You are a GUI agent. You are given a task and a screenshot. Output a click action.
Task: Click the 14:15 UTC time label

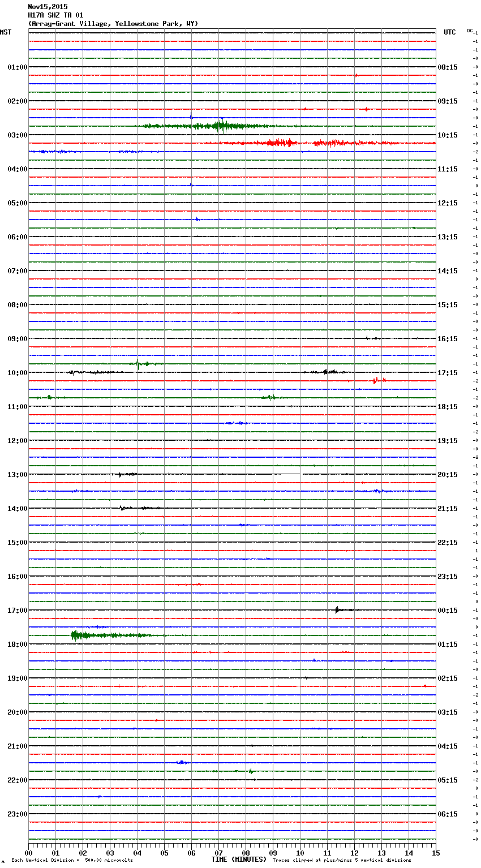448,271
